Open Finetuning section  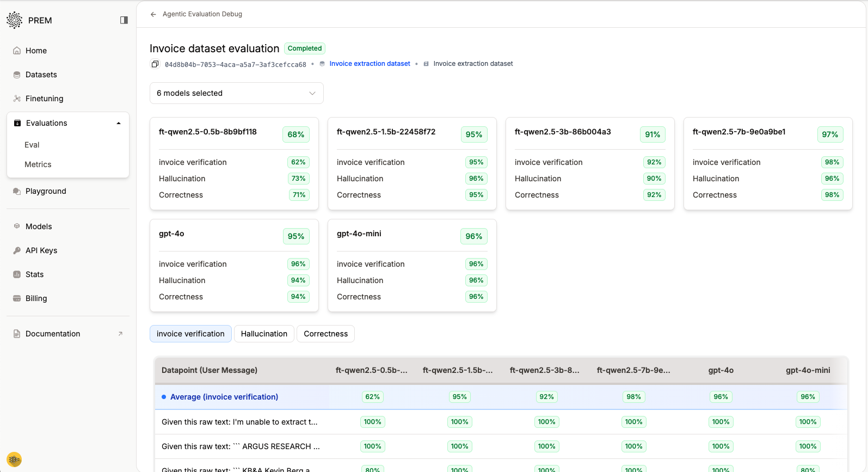44,99
